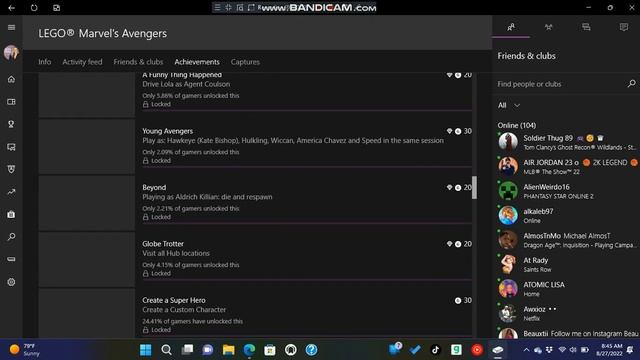The height and width of the screenshot is (360, 640).
Task: Open friend Soldier Thug 89
Action: coord(566,142)
